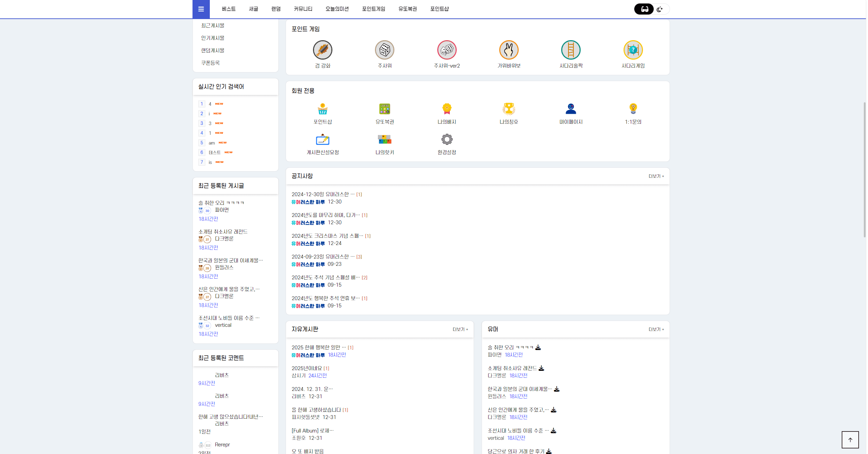Open the 쿠폰등록 sidebar link
The height and width of the screenshot is (454, 868).
[x=211, y=63]
